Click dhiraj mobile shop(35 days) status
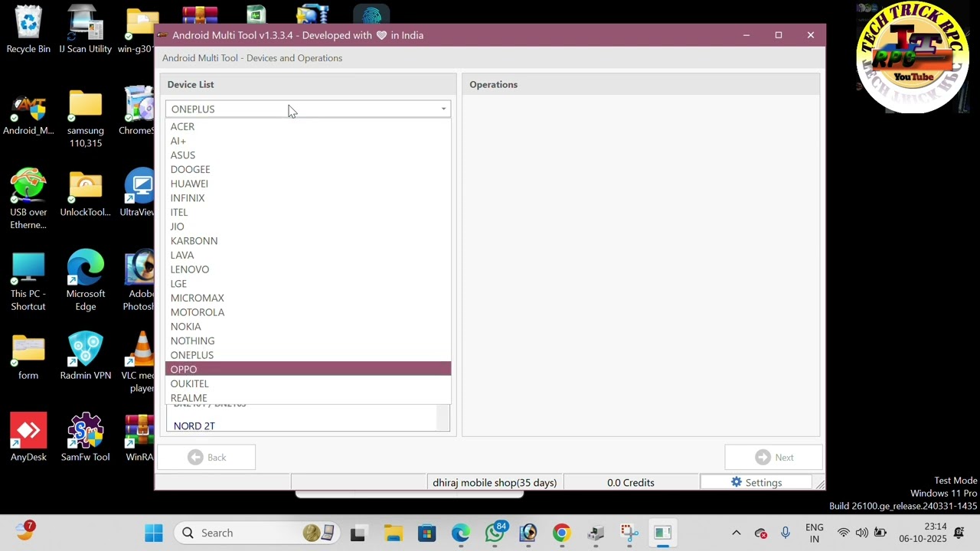This screenshot has width=980, height=551. coord(495,482)
